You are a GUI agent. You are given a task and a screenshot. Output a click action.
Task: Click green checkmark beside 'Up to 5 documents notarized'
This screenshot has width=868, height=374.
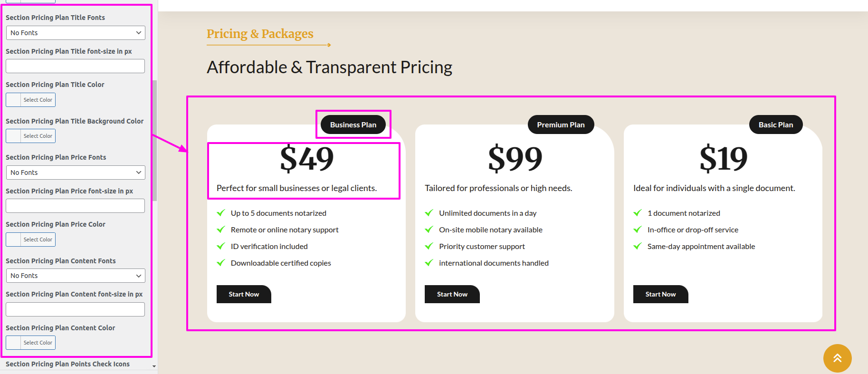coord(221,213)
